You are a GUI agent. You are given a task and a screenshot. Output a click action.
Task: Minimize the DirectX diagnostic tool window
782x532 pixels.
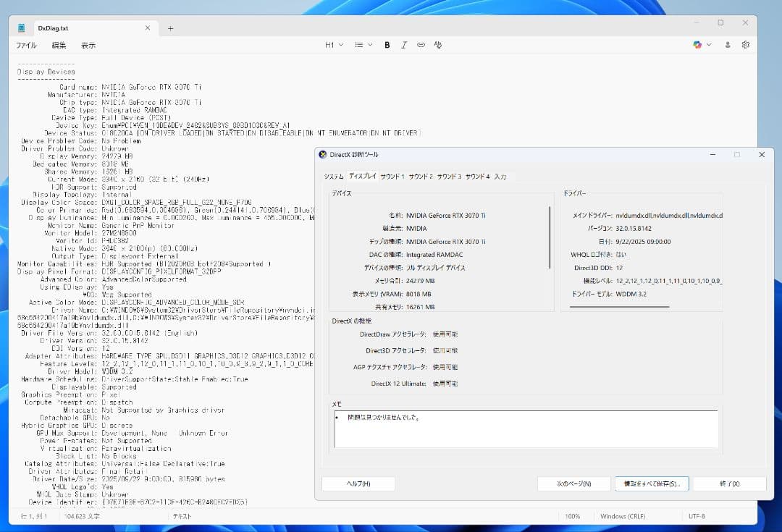coord(712,155)
